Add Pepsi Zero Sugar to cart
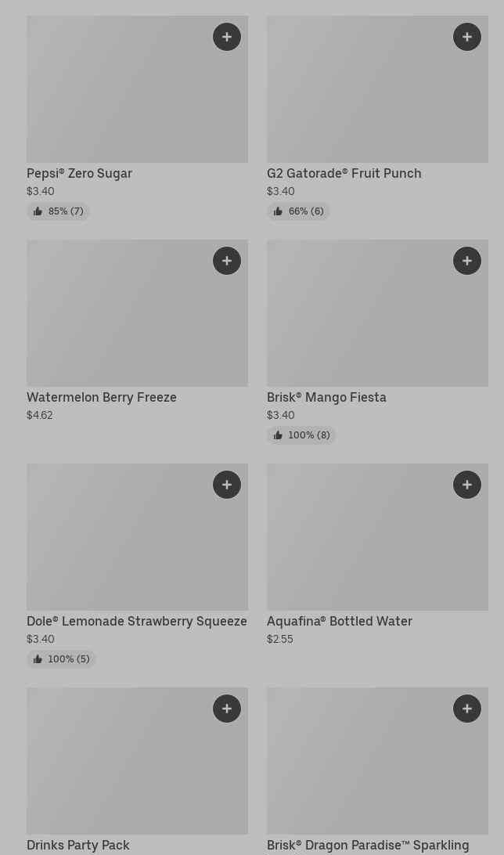 coord(227,37)
